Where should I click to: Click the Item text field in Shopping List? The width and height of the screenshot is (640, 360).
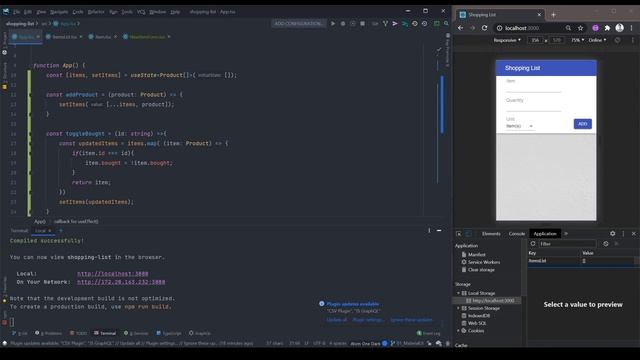point(533,87)
